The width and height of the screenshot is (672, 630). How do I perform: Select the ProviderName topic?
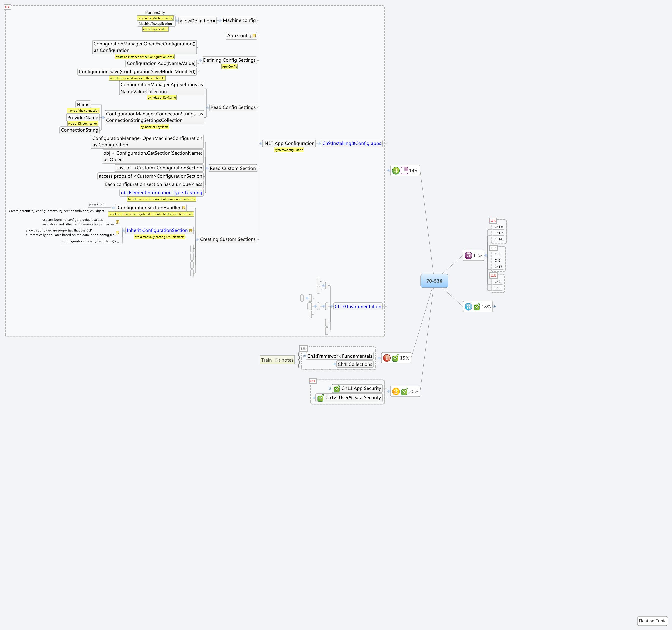(x=83, y=117)
